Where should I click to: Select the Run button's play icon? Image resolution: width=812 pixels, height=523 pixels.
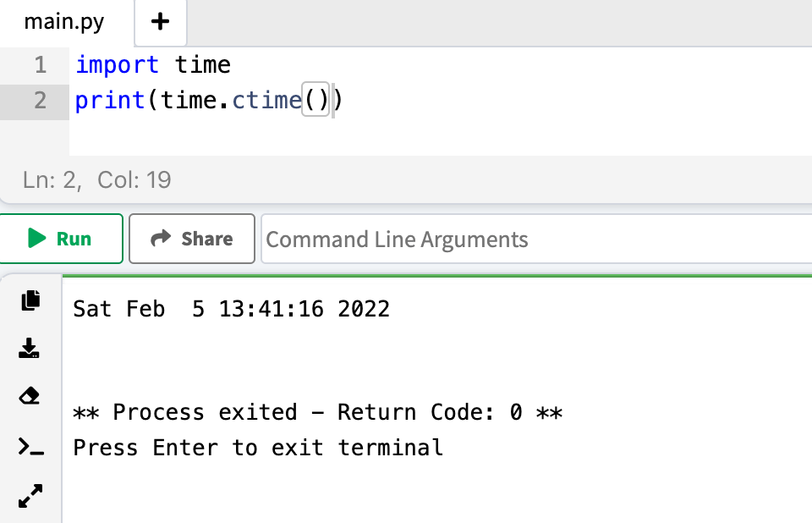point(37,238)
